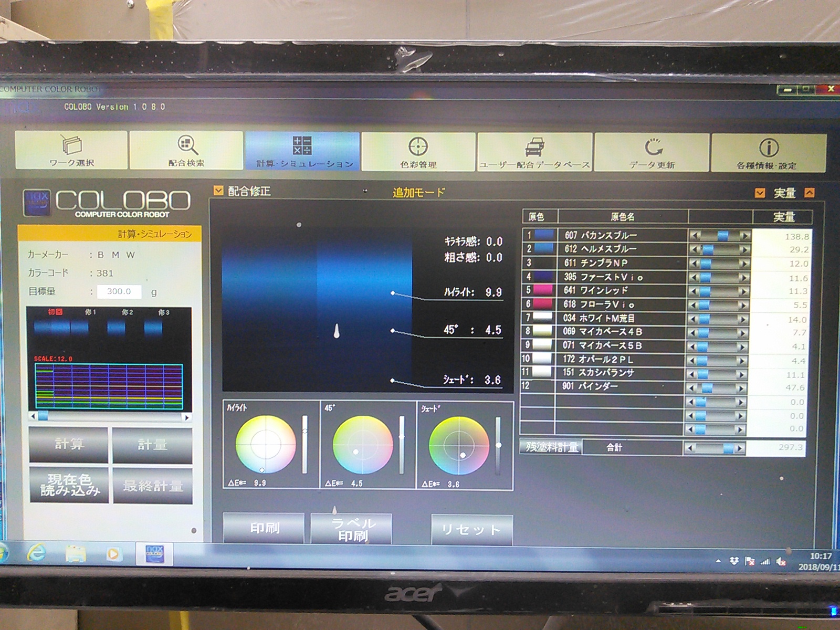Click 45° brightness vertical slider
Viewport: 840px width, 630px height.
pyautogui.click(x=402, y=445)
